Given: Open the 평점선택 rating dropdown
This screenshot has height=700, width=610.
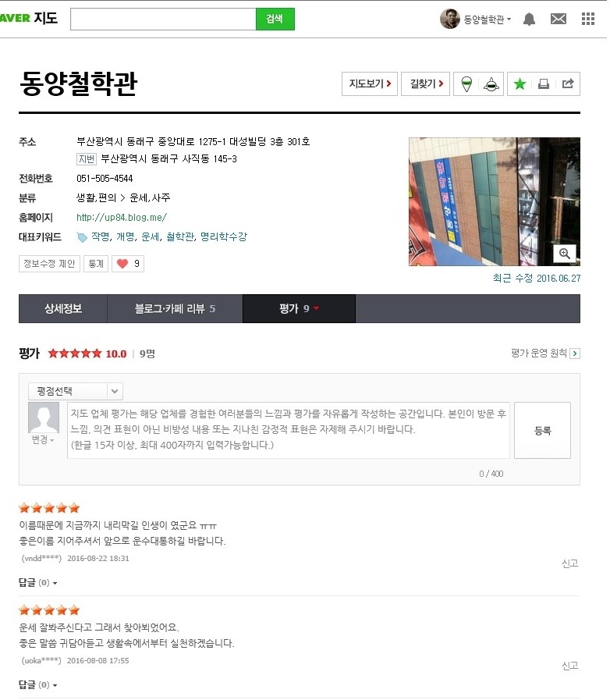Looking at the screenshot, I should point(76,392).
